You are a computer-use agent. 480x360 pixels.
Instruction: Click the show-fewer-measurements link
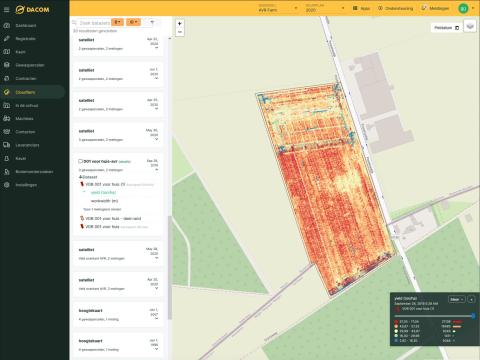[102, 209]
